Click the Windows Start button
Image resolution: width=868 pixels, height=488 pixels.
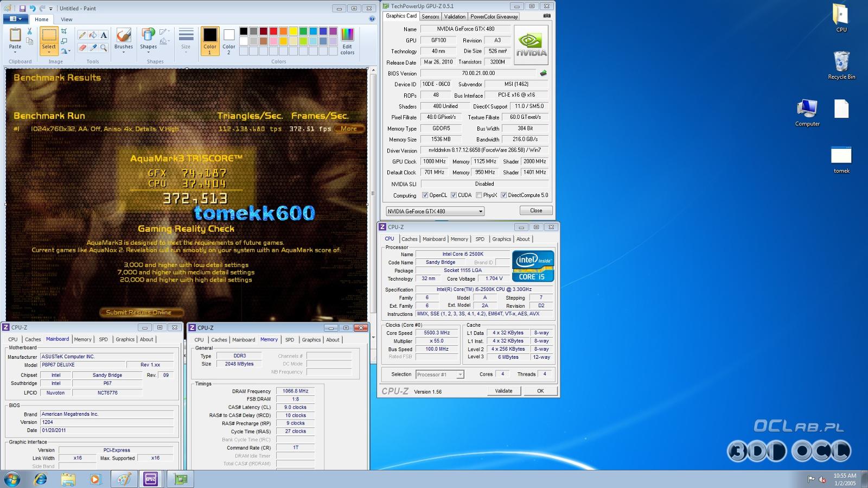click(12, 479)
